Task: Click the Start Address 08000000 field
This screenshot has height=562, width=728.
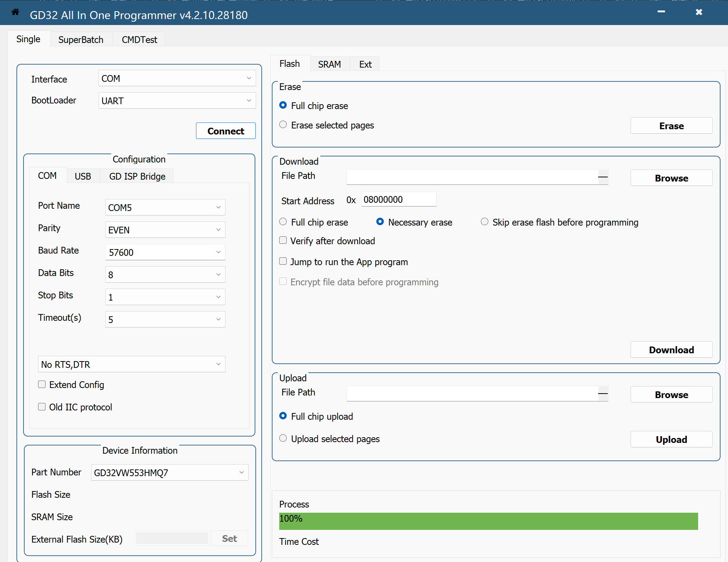Action: point(399,199)
